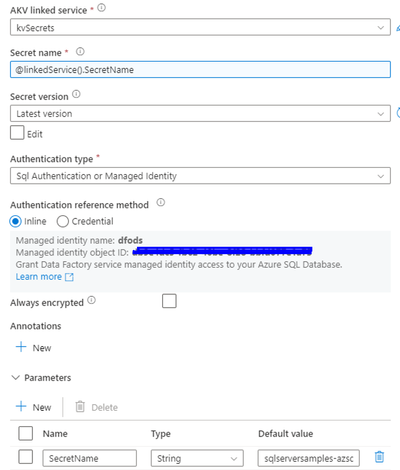Click info icon beside AKV linked service
The width and height of the screenshot is (400, 470).
point(102,8)
